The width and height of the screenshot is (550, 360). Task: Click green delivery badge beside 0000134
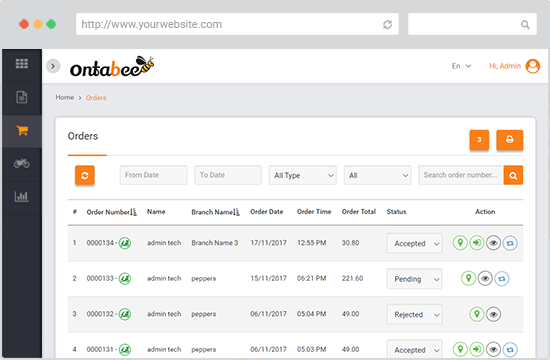125,243
